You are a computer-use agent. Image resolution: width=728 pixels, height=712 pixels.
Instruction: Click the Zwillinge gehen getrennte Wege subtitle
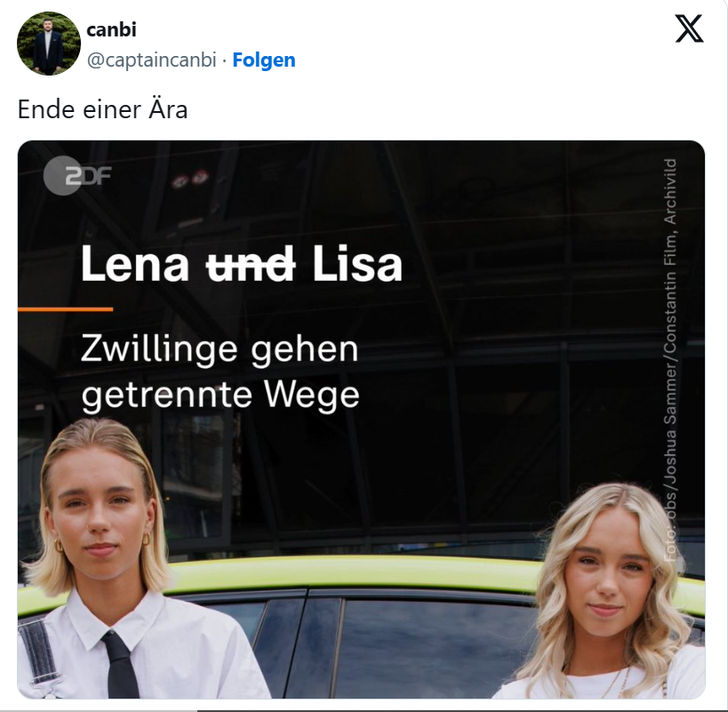click(220, 372)
